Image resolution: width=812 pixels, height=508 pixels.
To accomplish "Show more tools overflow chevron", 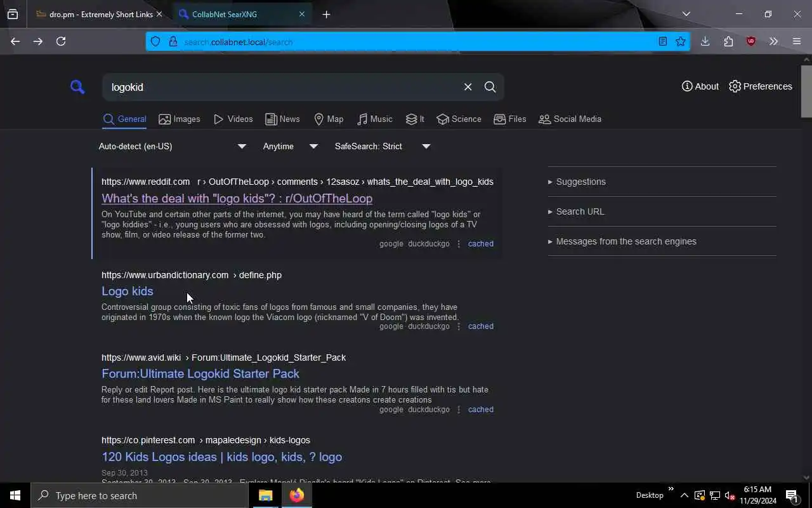I will click(x=773, y=41).
